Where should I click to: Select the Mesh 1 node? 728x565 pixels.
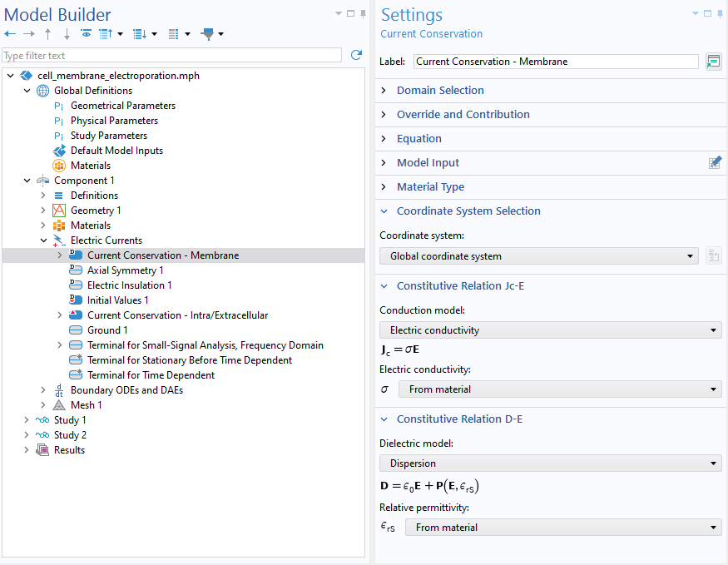pos(86,405)
